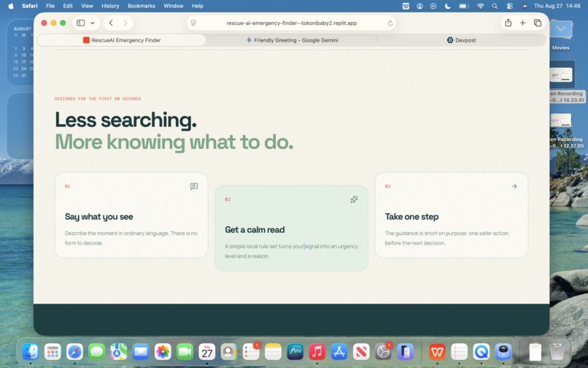The image size is (588, 368).
Task: Open Music from the Dock
Action: coord(317,352)
